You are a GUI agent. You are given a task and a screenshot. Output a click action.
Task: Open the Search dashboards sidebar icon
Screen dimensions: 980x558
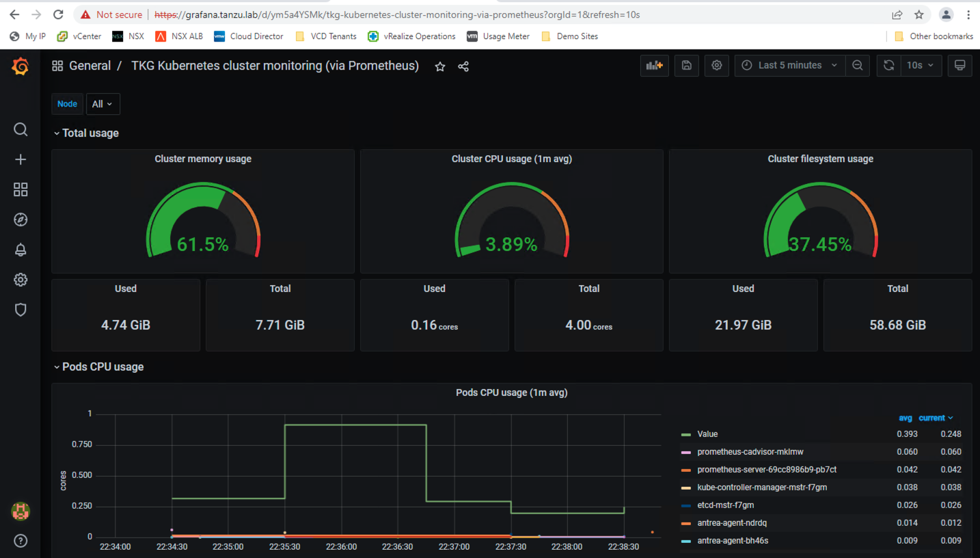[x=21, y=130]
